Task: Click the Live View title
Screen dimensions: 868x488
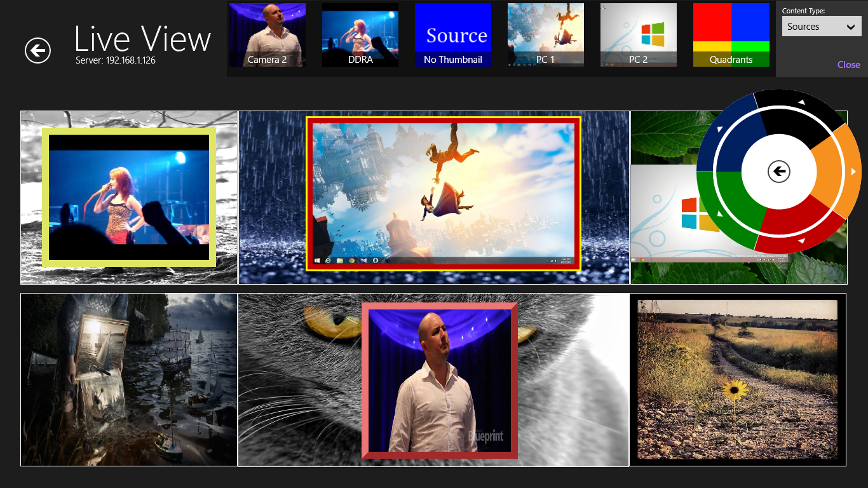Action: pos(142,39)
